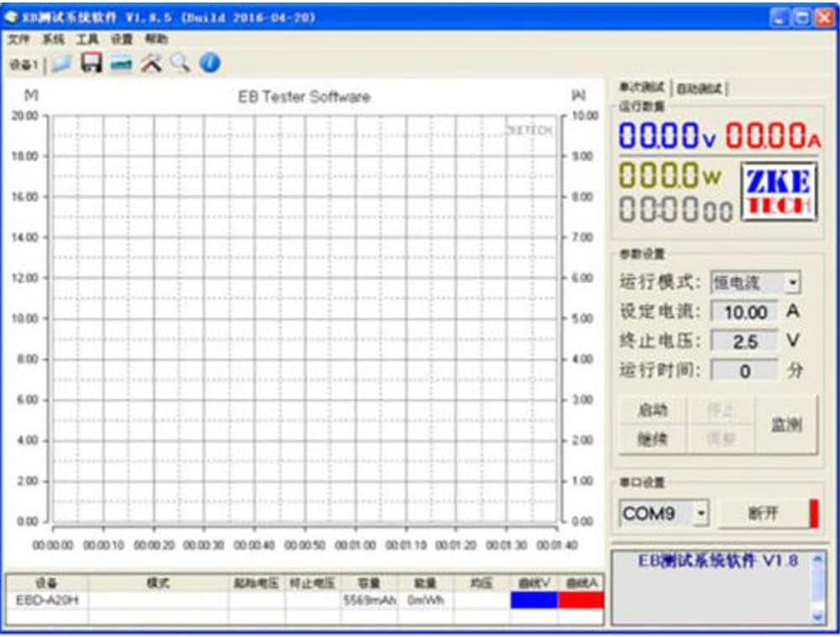The width and height of the screenshot is (840, 637).
Task: Switch to the 单次测试 tab
Action: point(641,87)
